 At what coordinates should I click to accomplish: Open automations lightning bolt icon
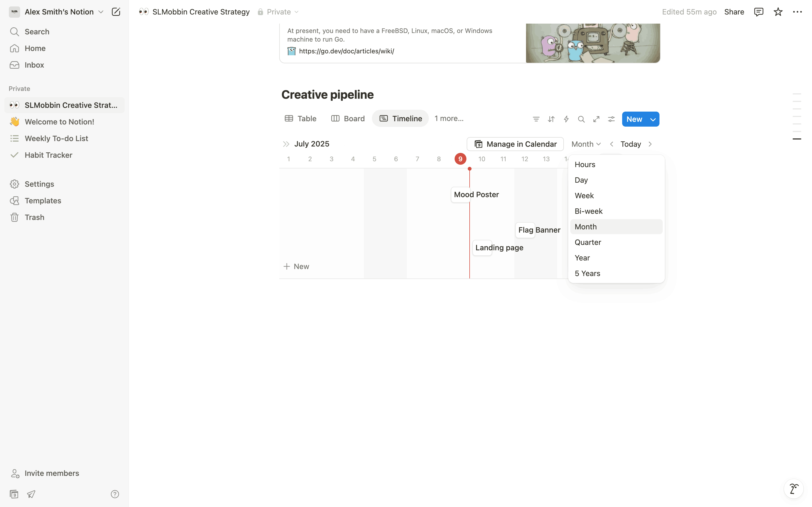(566, 119)
